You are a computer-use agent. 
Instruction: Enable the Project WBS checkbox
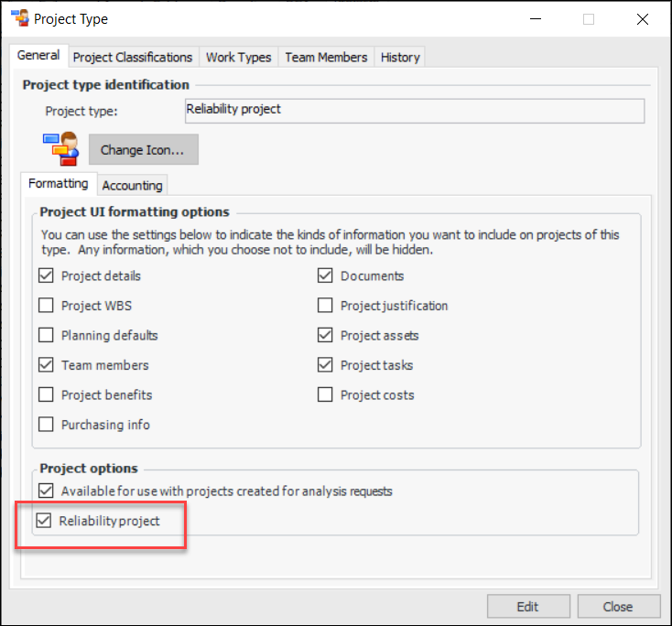point(47,306)
